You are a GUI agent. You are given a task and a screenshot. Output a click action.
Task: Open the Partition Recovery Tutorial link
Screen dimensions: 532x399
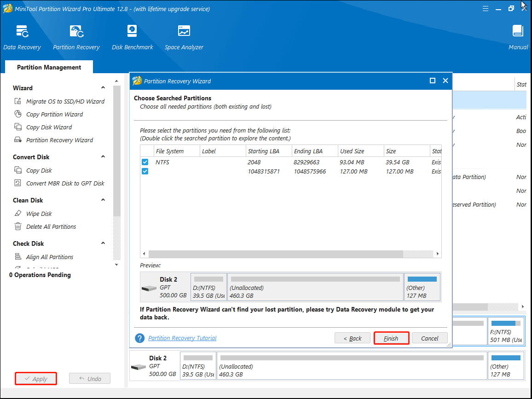click(182, 338)
